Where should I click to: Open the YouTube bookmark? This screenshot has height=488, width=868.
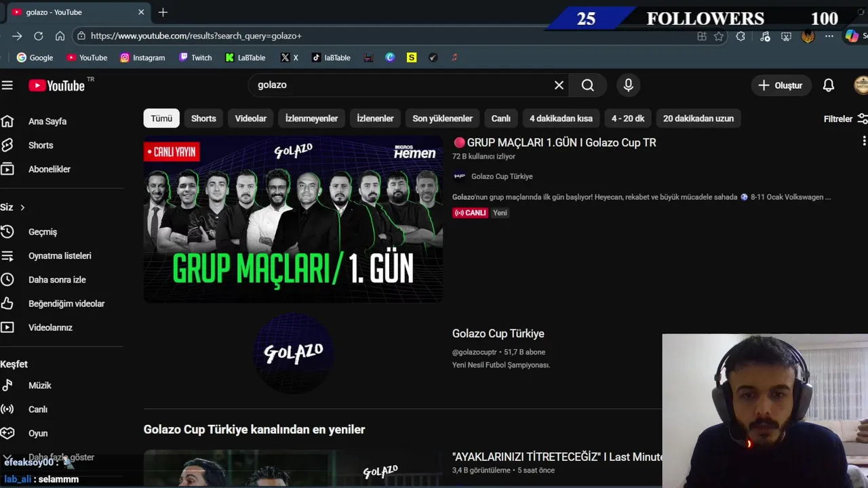pos(87,58)
